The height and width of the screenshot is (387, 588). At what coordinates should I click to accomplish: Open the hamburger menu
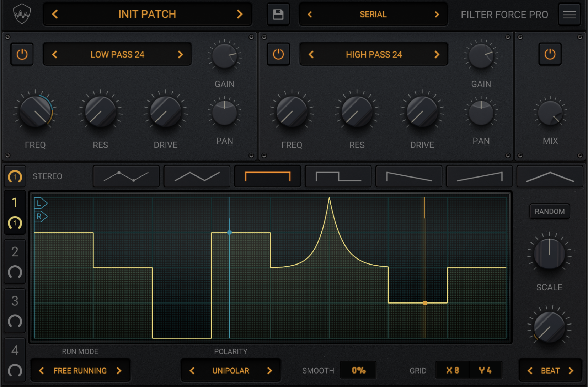(569, 15)
